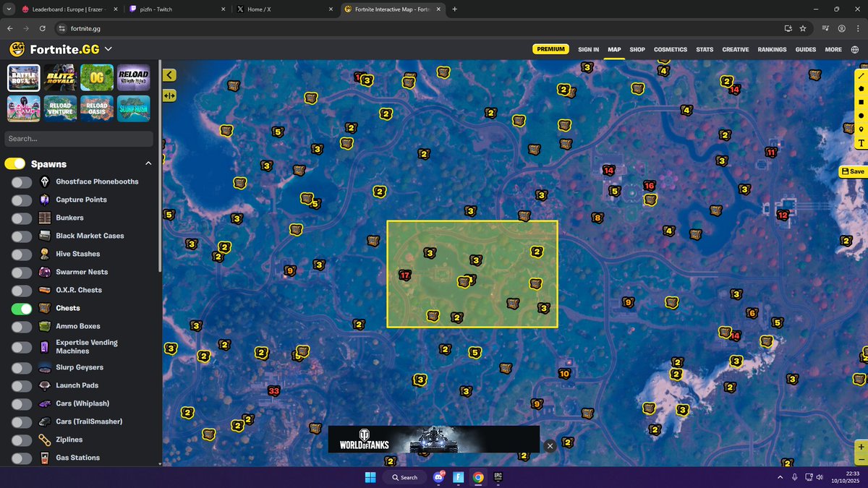The image size is (868, 488).
Task: Open the RANKINGS navigation tab
Action: [x=772, y=50]
